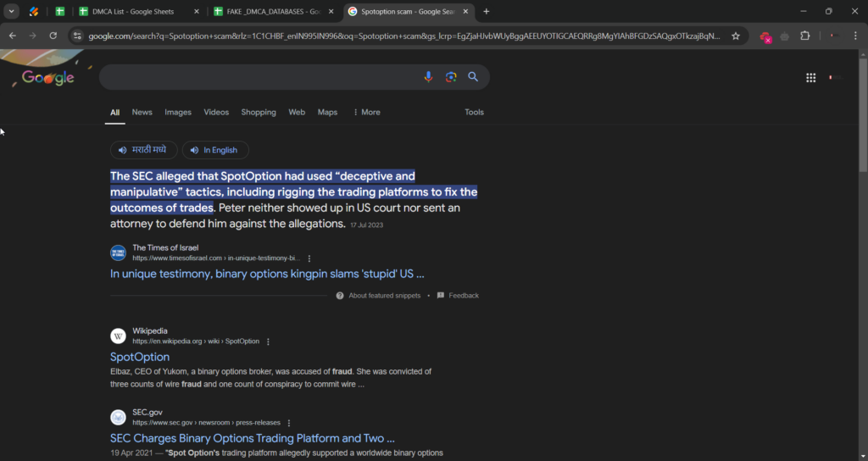The width and height of the screenshot is (868, 461).
Task: Click the Wikipedia favicon
Action: point(118,336)
